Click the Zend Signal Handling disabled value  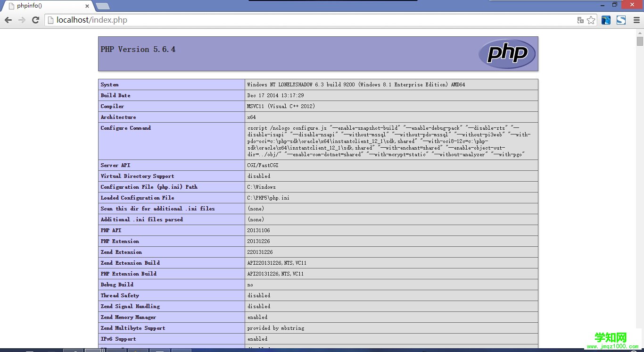coord(259,306)
